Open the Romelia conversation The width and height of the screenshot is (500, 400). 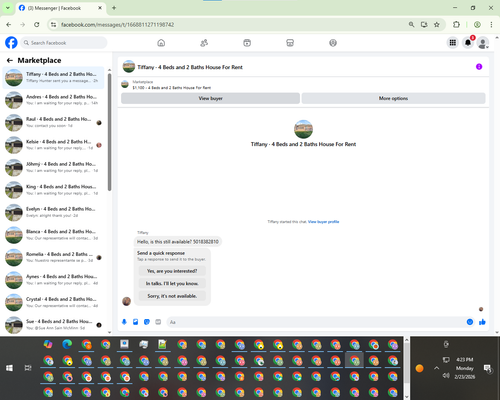(x=53, y=257)
